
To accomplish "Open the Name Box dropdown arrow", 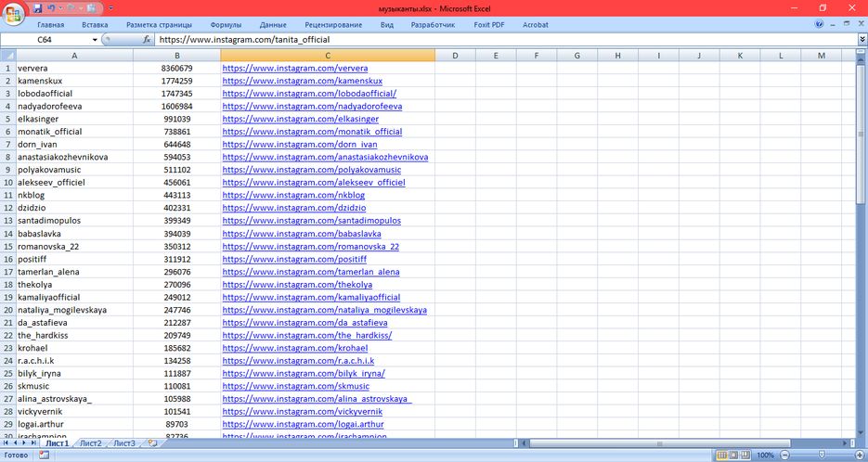I will 95,40.
